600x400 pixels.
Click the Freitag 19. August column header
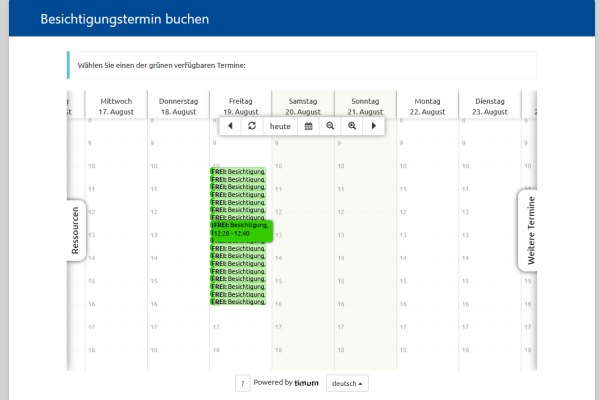tap(240, 106)
